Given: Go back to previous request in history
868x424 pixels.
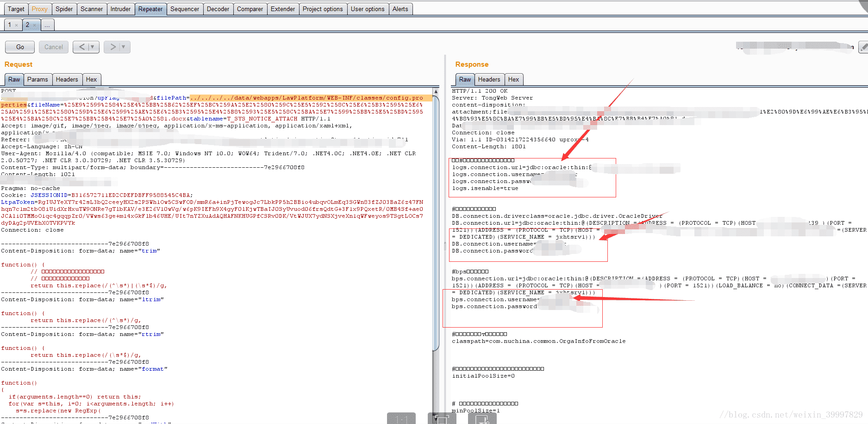Looking at the screenshot, I should tap(82, 47).
